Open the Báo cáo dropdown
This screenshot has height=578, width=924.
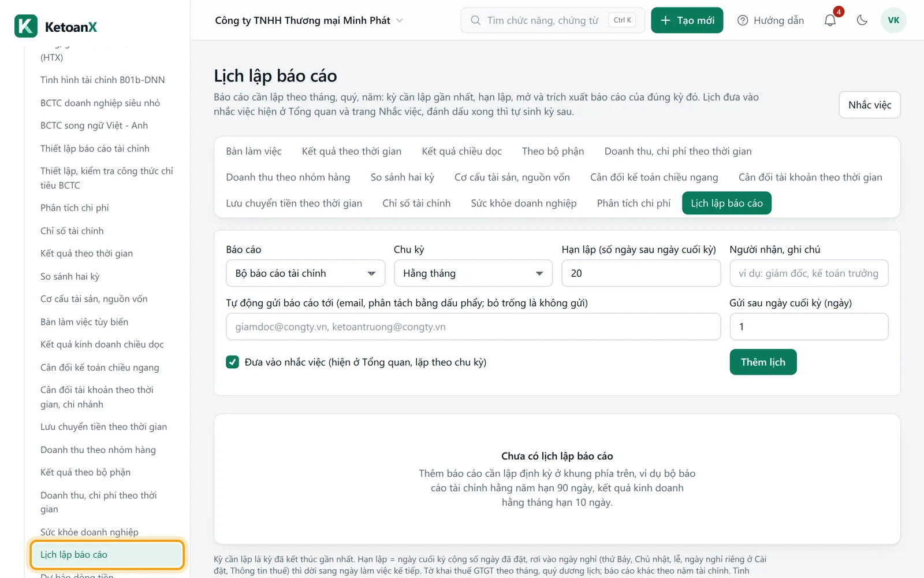coord(305,273)
